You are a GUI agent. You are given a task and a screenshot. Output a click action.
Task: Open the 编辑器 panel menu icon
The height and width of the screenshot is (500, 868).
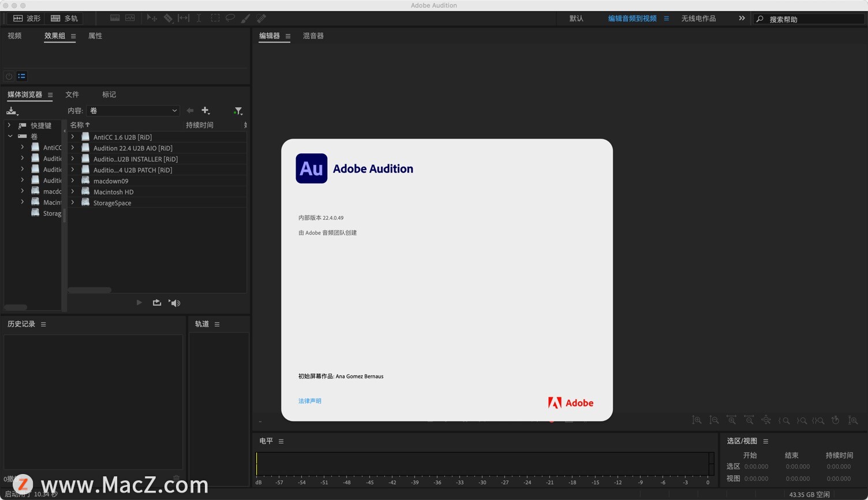[288, 36]
